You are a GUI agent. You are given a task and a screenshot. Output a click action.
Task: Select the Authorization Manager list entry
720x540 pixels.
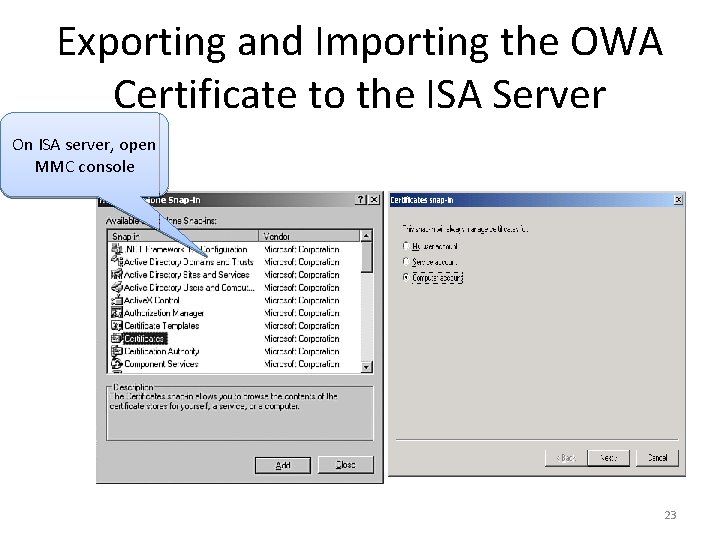point(164,313)
